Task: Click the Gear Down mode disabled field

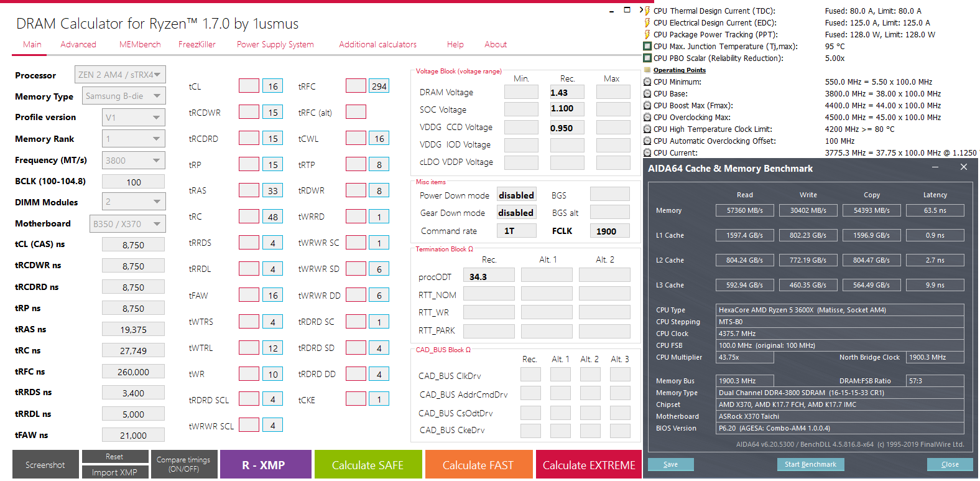Action: pos(517,213)
